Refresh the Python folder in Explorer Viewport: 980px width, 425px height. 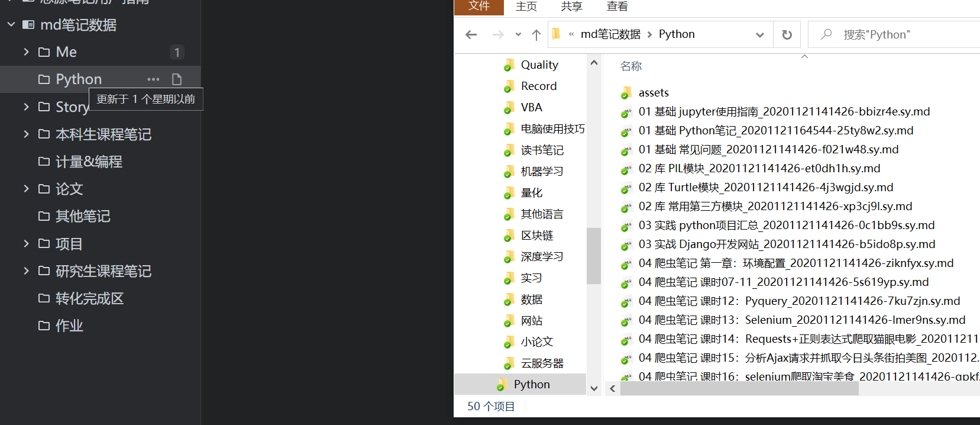tap(787, 34)
